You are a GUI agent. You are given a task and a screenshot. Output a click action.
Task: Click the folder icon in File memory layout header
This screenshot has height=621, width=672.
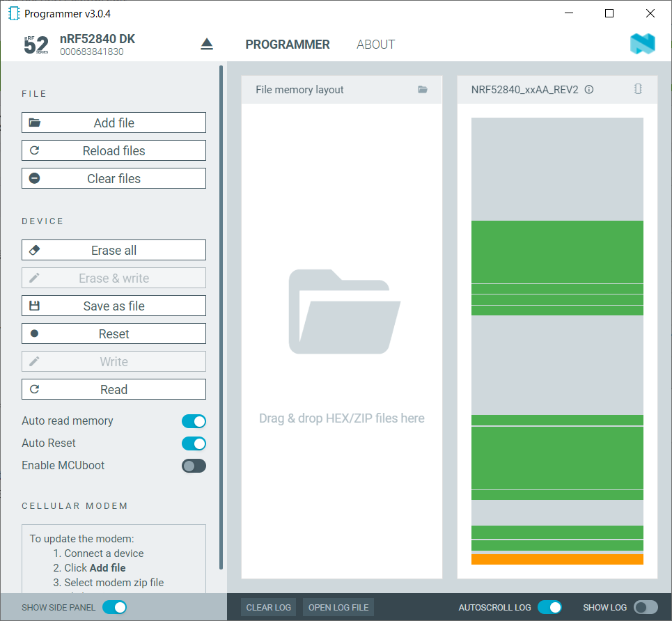tap(423, 89)
